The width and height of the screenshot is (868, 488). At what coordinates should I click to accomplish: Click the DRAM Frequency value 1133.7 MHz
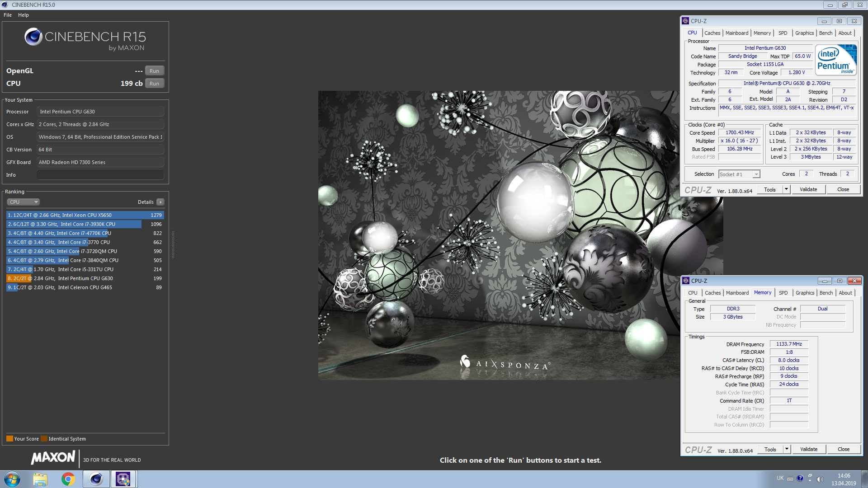tap(789, 344)
